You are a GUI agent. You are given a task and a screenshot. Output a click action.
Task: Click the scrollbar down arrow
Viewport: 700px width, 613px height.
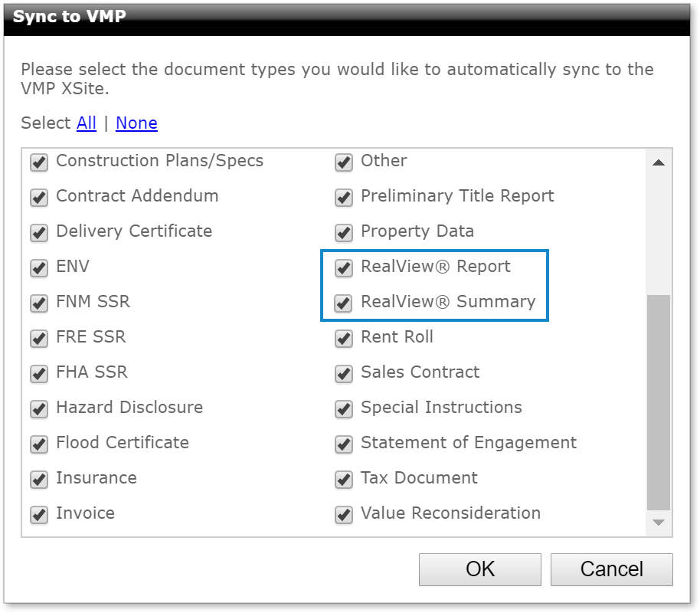pyautogui.click(x=659, y=523)
